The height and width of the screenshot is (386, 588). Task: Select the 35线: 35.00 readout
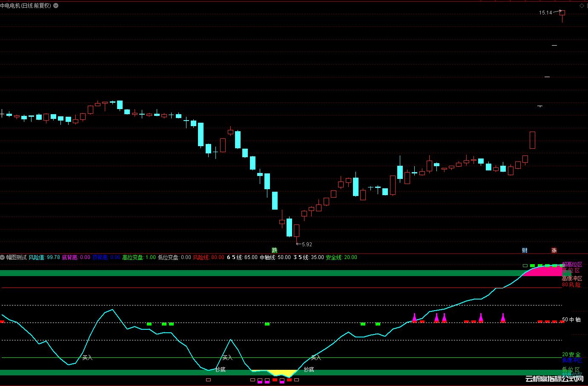tap(309, 257)
